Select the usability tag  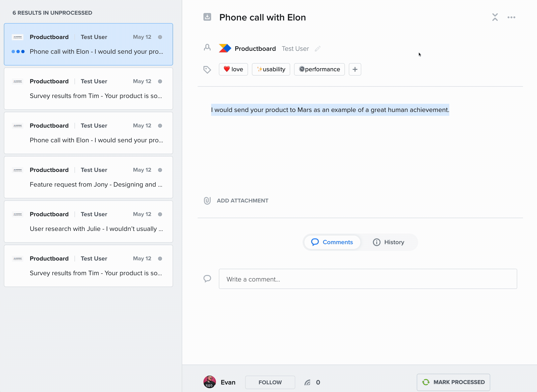pos(271,69)
